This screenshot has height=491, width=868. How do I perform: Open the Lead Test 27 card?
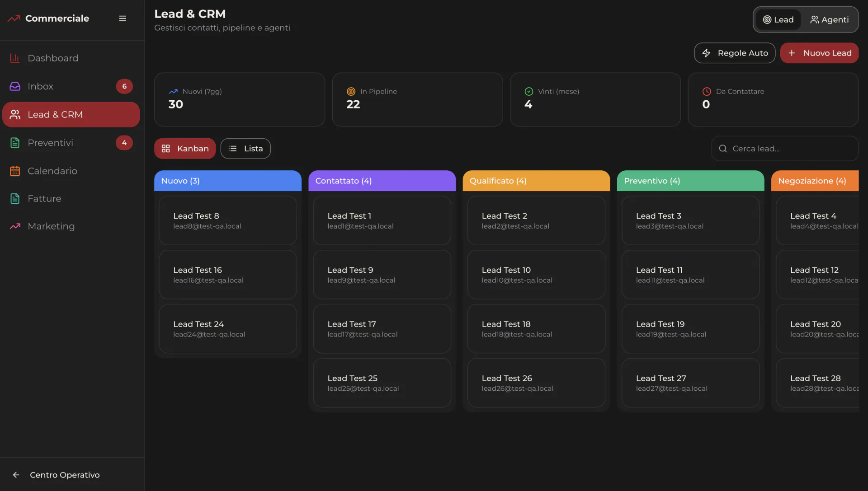[x=690, y=383]
